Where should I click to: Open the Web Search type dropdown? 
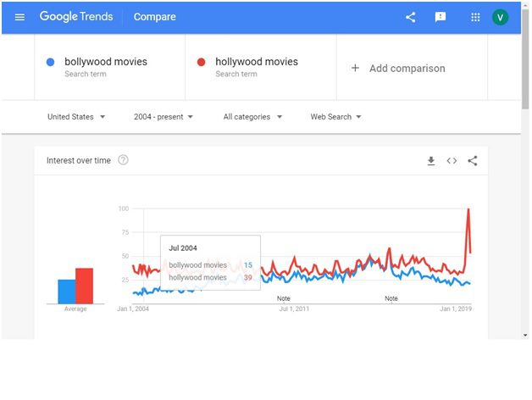tap(336, 117)
